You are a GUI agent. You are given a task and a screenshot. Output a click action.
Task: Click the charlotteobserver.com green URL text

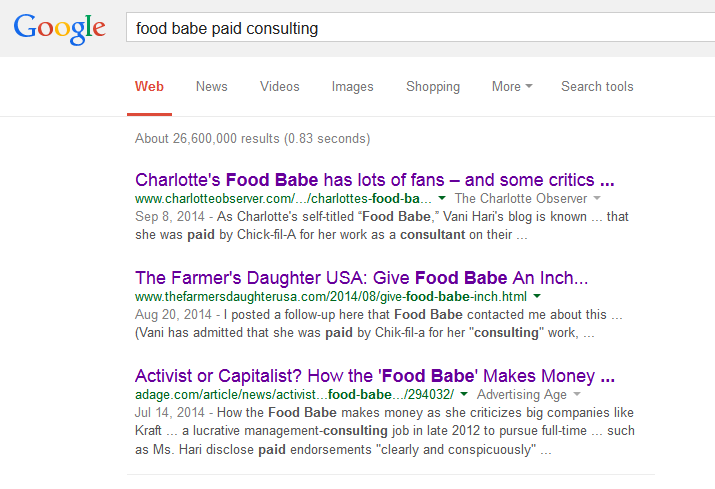click(283, 198)
